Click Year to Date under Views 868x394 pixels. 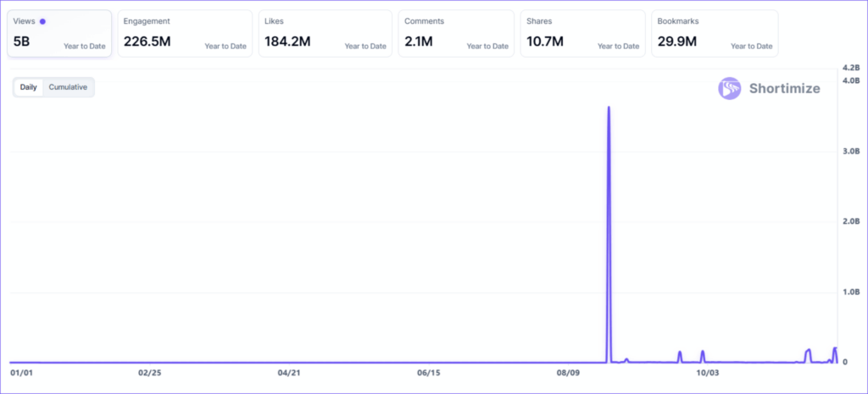(84, 47)
